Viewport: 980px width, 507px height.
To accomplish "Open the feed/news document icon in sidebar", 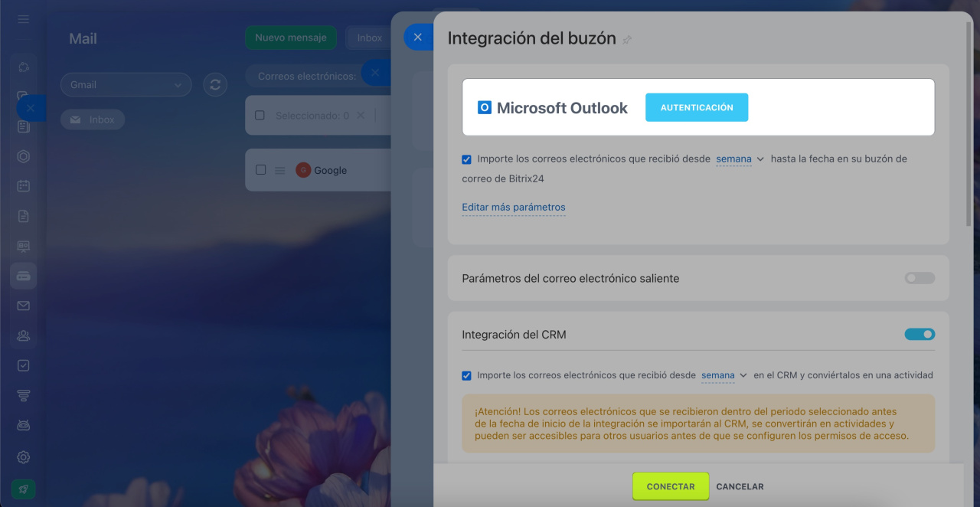I will (23, 126).
